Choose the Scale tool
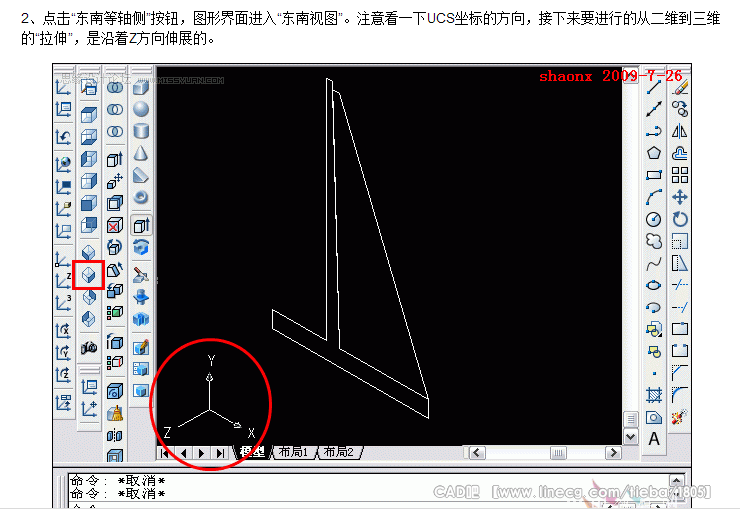Screen dimensions: 740x509 click(x=680, y=241)
